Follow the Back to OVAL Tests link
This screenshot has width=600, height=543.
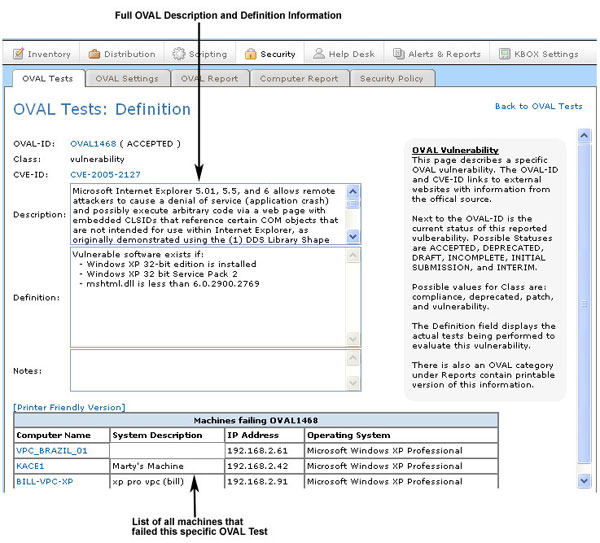click(x=538, y=106)
